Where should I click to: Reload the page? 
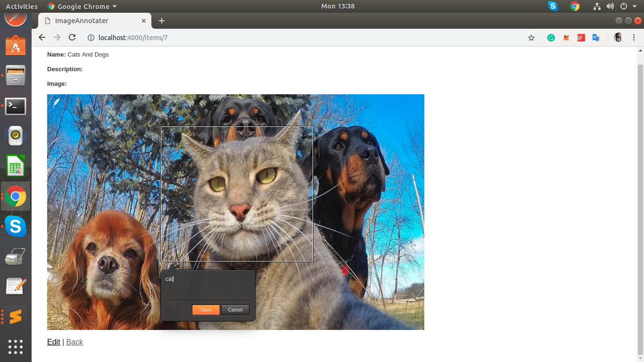72,38
